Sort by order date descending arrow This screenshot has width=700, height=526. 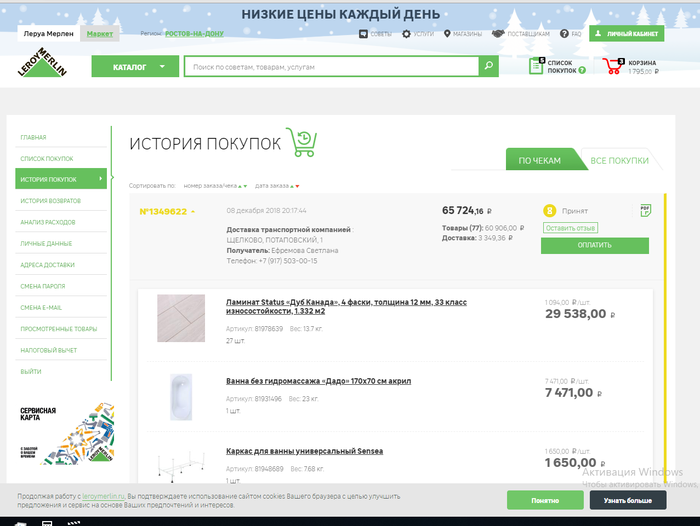297,186
